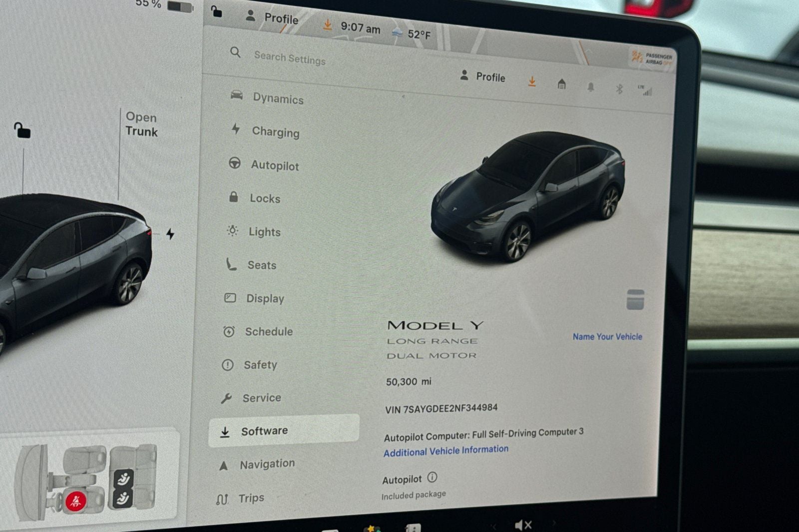Click the Lights settings icon
This screenshot has width=799, height=532.
232,230
